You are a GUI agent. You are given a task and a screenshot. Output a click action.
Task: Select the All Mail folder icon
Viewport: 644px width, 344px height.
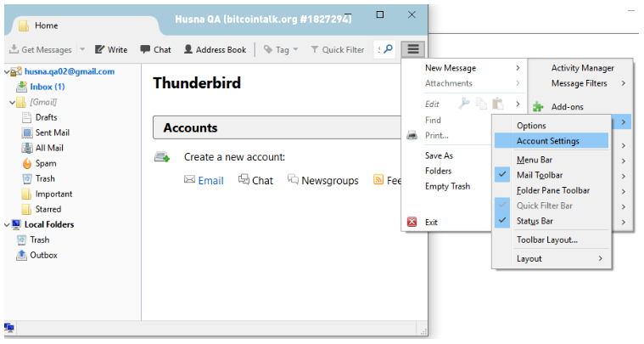coord(26,148)
